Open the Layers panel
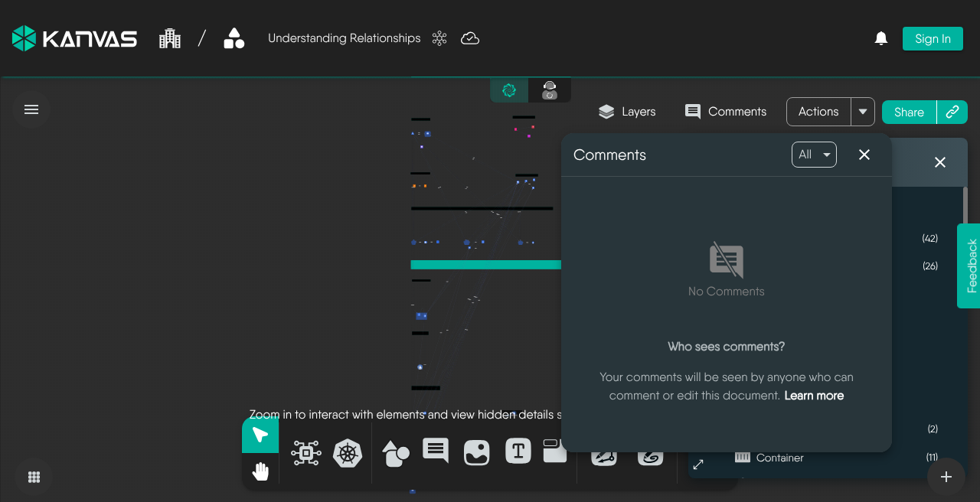This screenshot has width=980, height=502. pyautogui.click(x=627, y=112)
